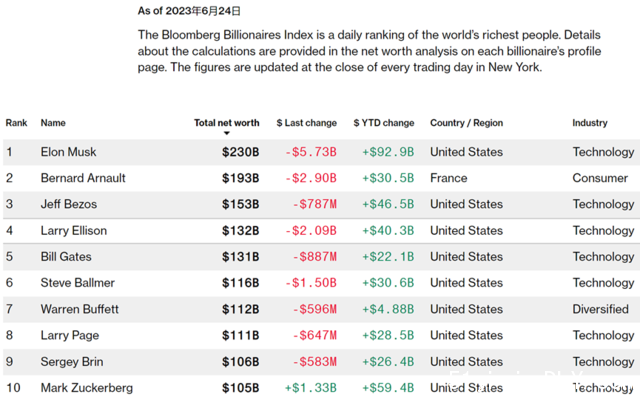Select the Industry column header

590,123
